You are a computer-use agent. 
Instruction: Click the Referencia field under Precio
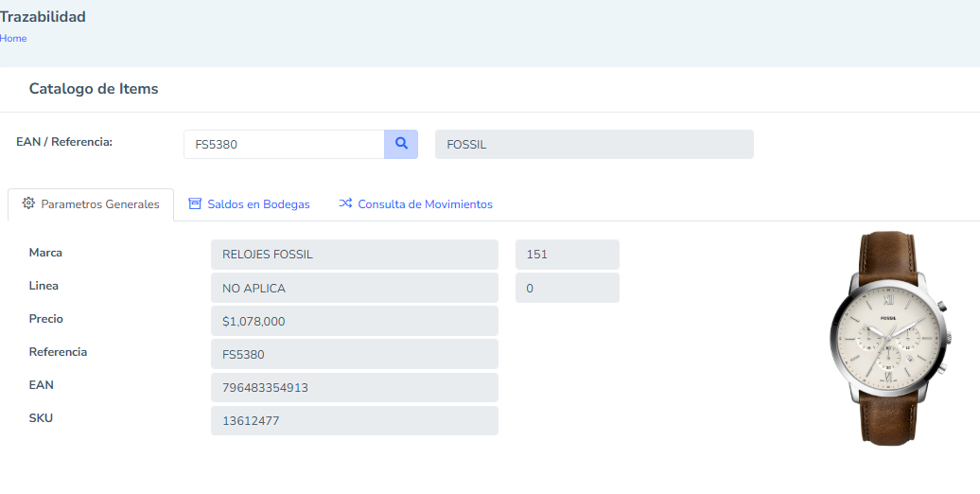pos(354,354)
